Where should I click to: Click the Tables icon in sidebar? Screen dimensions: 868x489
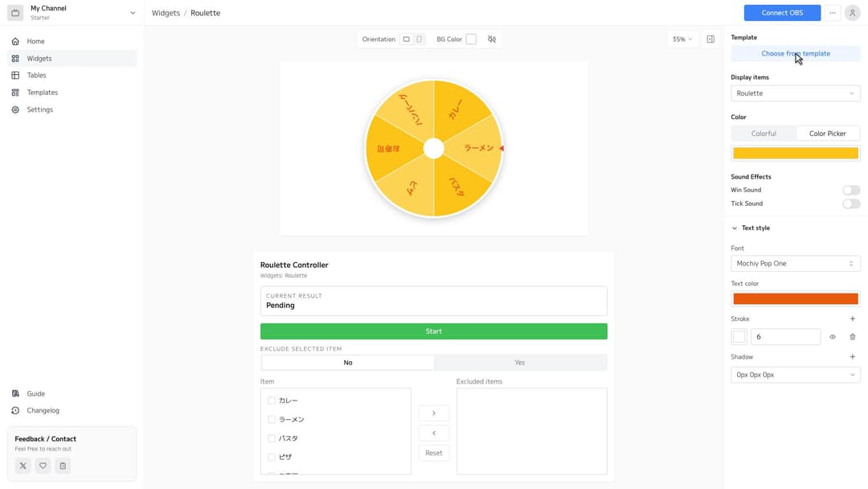point(15,76)
